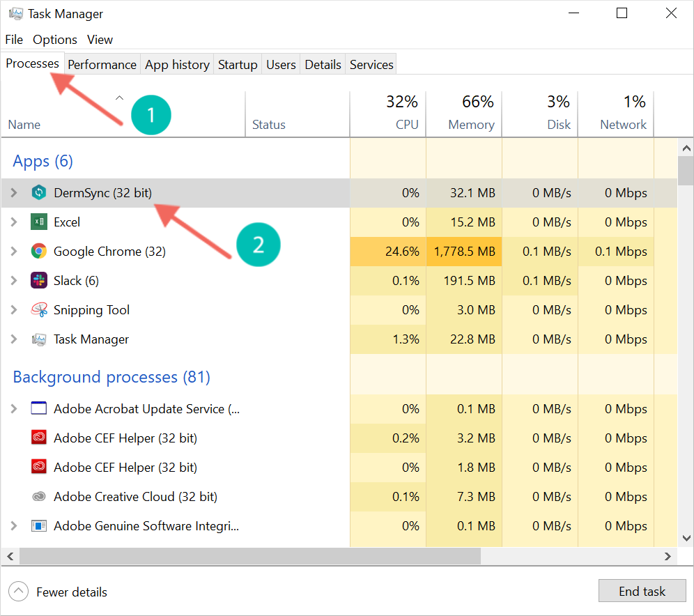Maximize the Task Manager window
Image resolution: width=694 pixels, height=616 pixels.
click(x=622, y=13)
